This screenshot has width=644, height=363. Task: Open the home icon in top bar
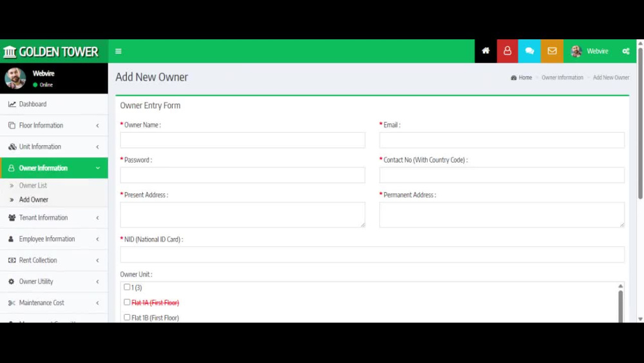click(x=486, y=51)
